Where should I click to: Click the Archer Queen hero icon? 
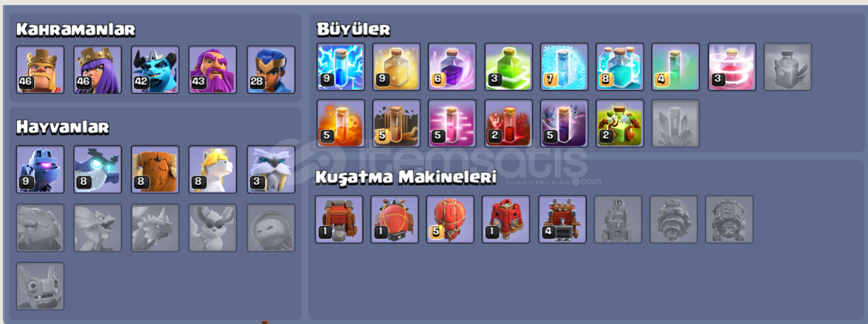pos(98,69)
